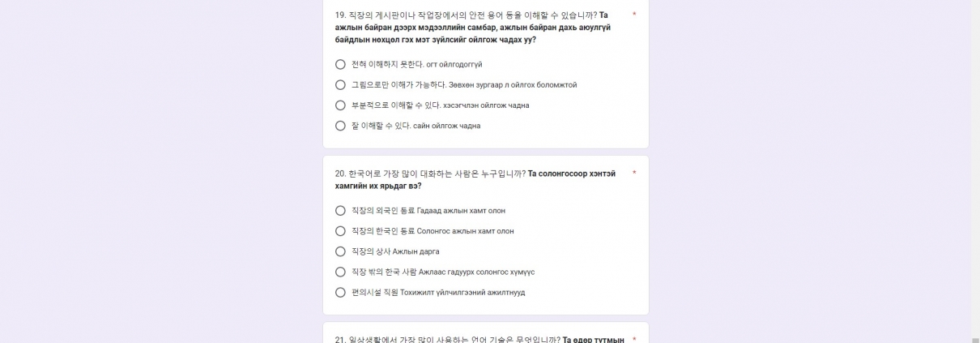Image resolution: width=980 pixels, height=343 pixels.
Task: Mark radio button '잘 이해할 수 있다'
Action: point(340,126)
